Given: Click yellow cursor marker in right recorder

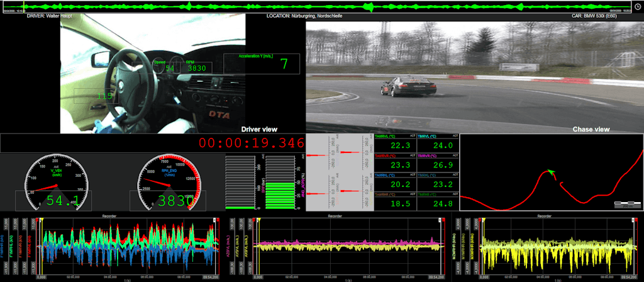Looking at the screenshot, I should pos(484,246).
